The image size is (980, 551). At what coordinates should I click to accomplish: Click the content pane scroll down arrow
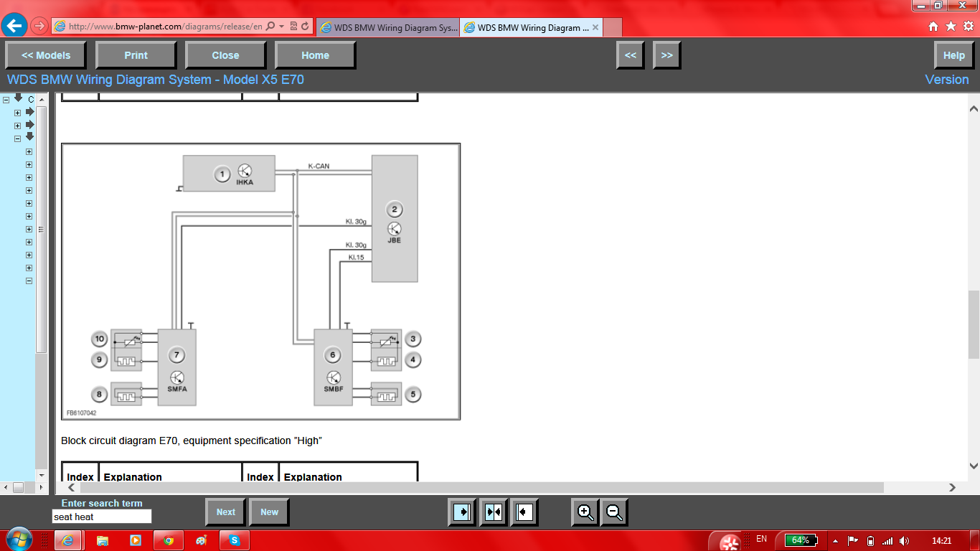click(x=974, y=466)
